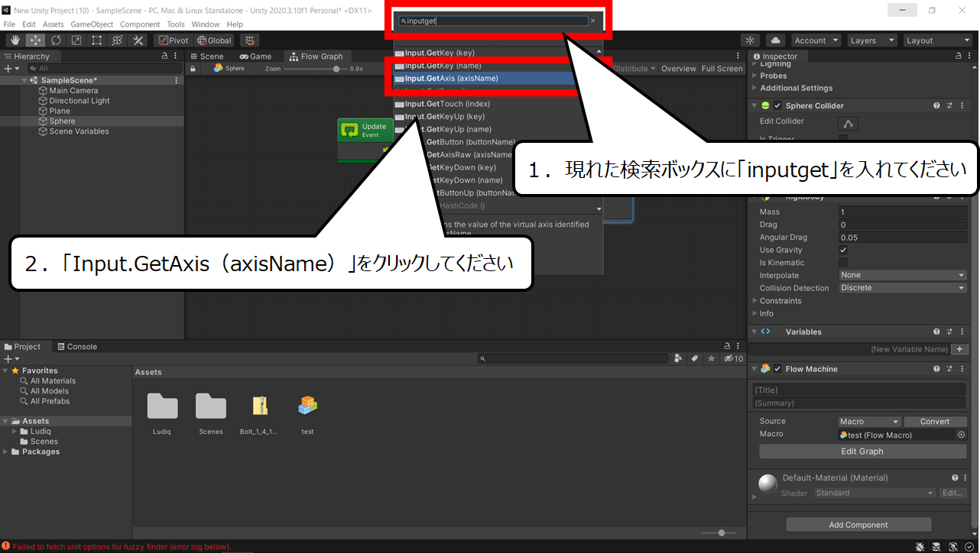The image size is (980, 553).
Task: Toggle Pivot handle position
Action: point(174,40)
